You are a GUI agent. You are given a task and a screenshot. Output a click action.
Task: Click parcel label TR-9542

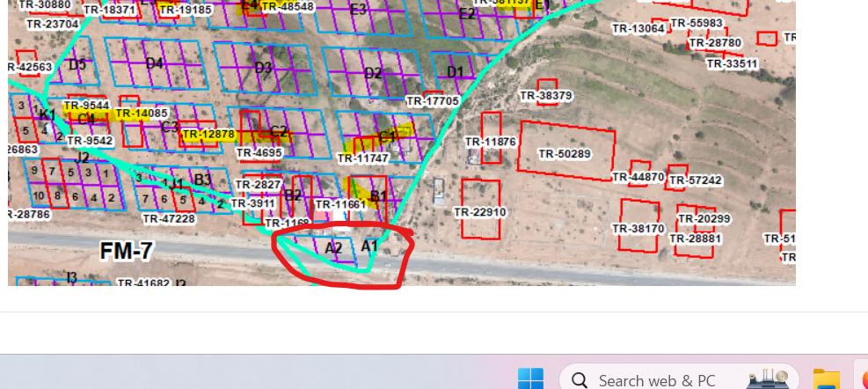point(90,141)
